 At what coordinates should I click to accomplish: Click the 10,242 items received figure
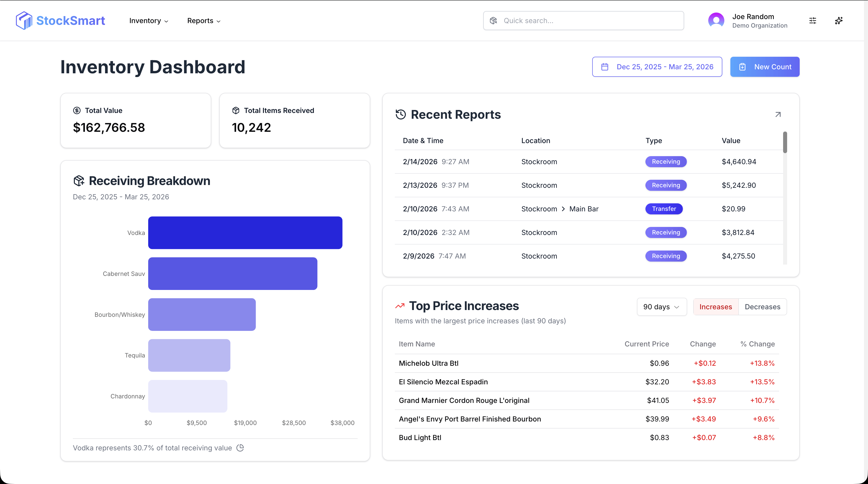tap(251, 127)
